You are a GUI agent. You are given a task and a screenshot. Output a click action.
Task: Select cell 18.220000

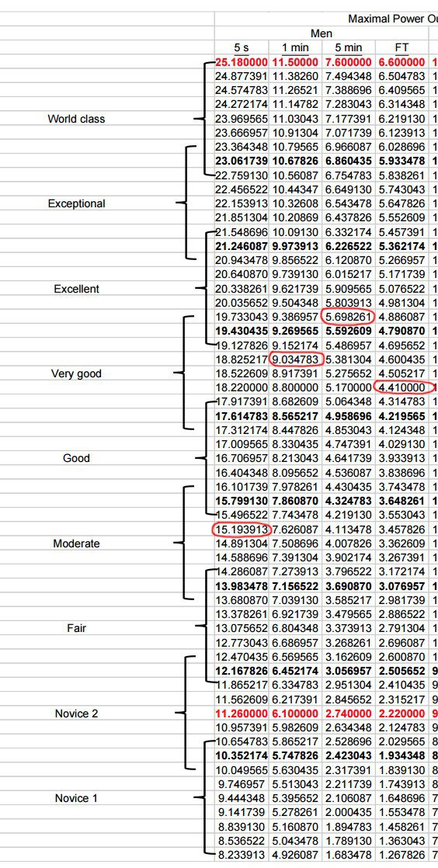click(242, 387)
